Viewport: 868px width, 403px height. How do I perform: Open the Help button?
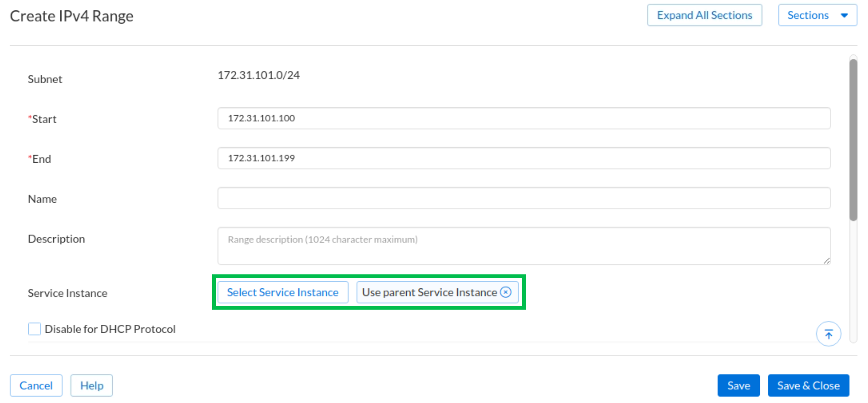tap(92, 385)
